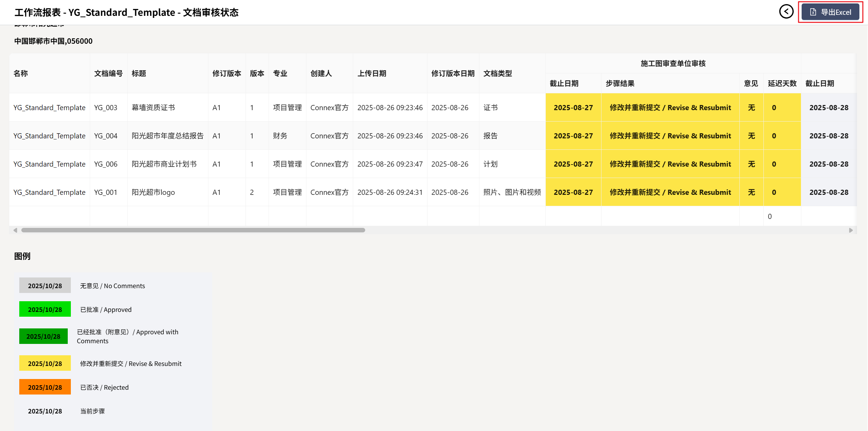Click the 名称 column header
The height and width of the screenshot is (431, 868).
click(21, 73)
